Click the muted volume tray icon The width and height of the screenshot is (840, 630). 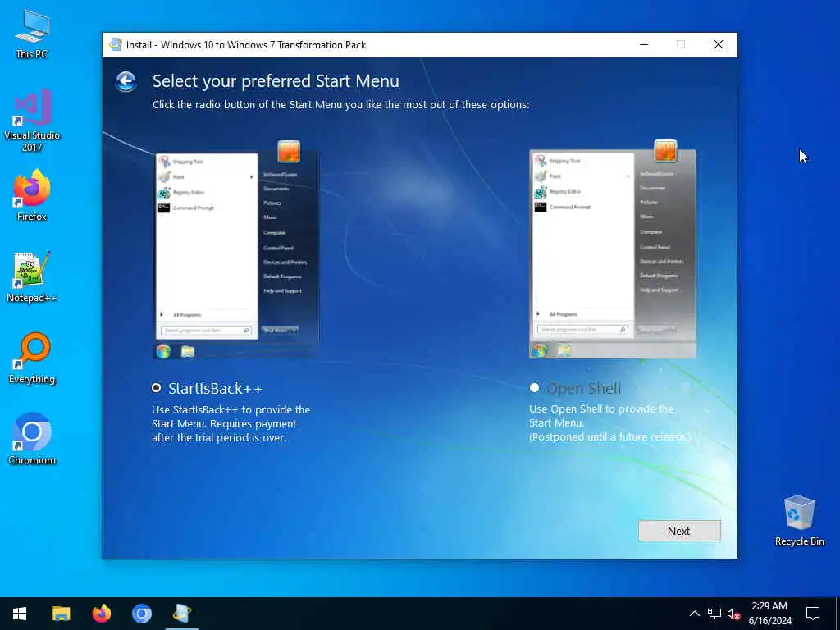pyautogui.click(x=734, y=614)
